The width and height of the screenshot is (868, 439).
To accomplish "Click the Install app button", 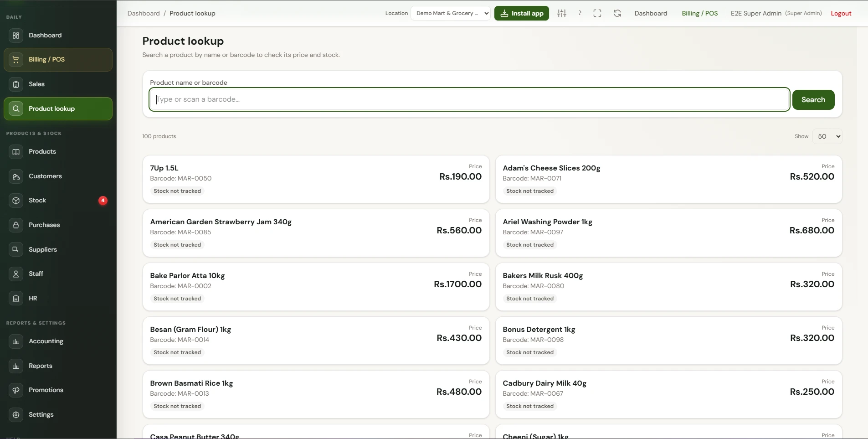I will click(x=522, y=13).
